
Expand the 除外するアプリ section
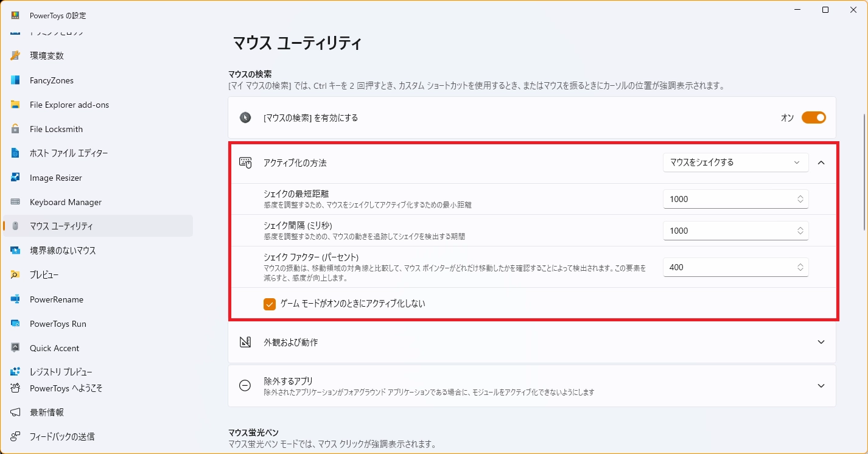[821, 386]
